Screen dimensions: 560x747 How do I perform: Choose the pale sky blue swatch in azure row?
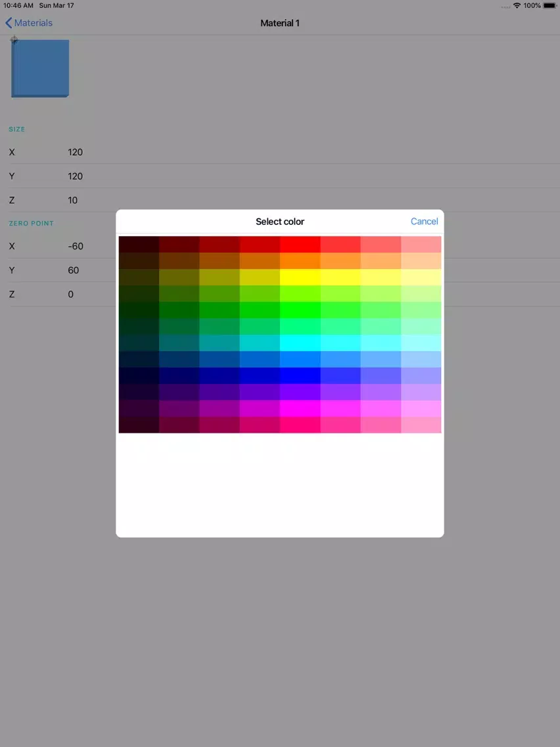click(x=421, y=359)
